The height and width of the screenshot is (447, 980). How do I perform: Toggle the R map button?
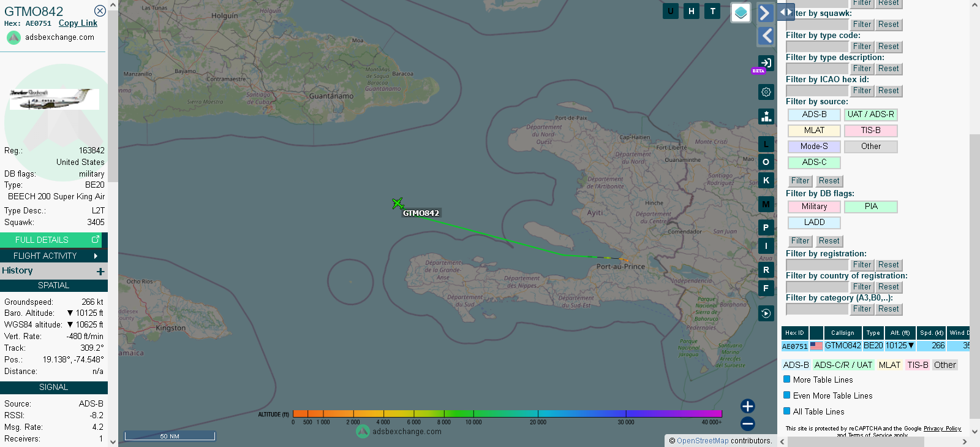(766, 270)
